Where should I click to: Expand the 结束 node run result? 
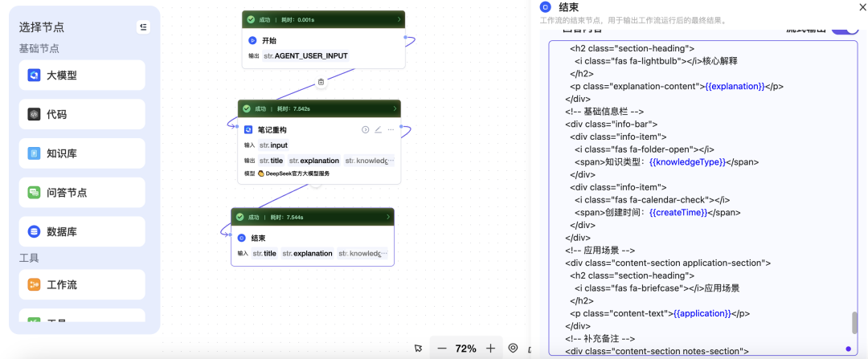pyautogui.click(x=388, y=217)
